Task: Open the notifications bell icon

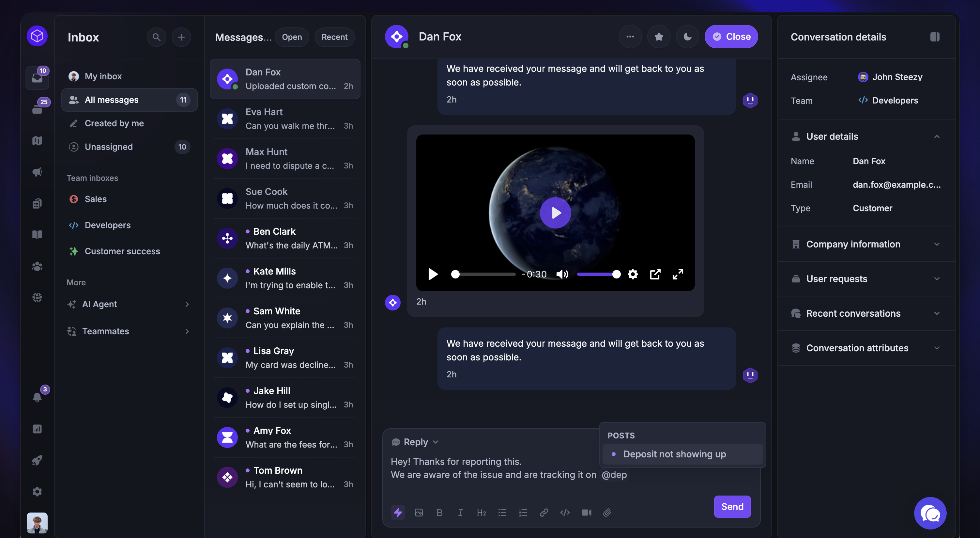Action: (x=37, y=397)
